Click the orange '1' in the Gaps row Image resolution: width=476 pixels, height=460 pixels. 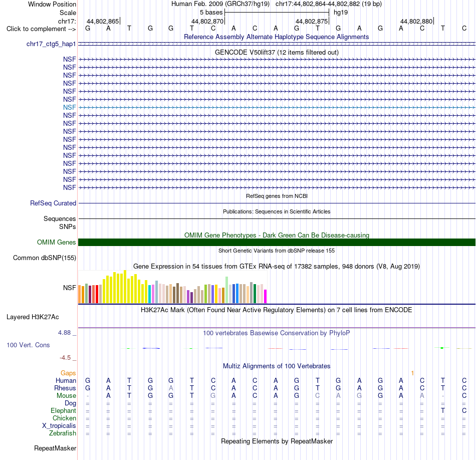pyautogui.click(x=412, y=373)
